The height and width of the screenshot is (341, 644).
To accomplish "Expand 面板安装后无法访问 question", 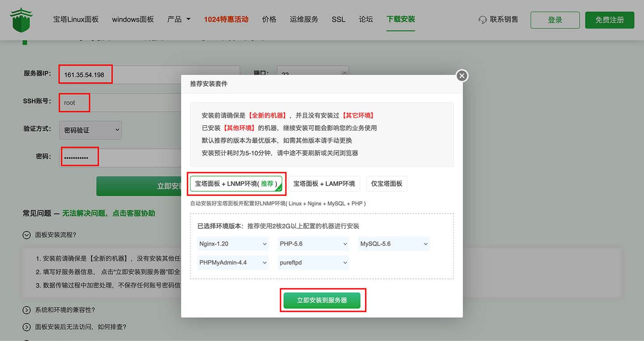I will point(75,327).
